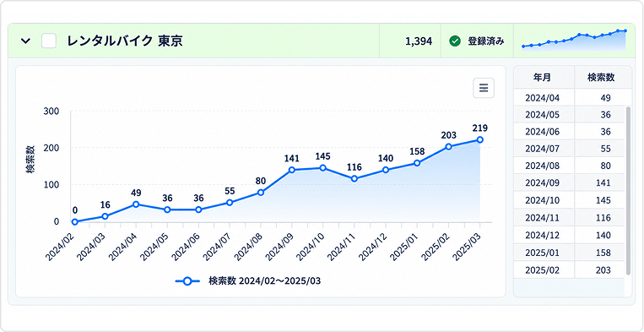This screenshot has width=644, height=332.
Task: Click the chart data point labeled 0
Action: click(75, 222)
